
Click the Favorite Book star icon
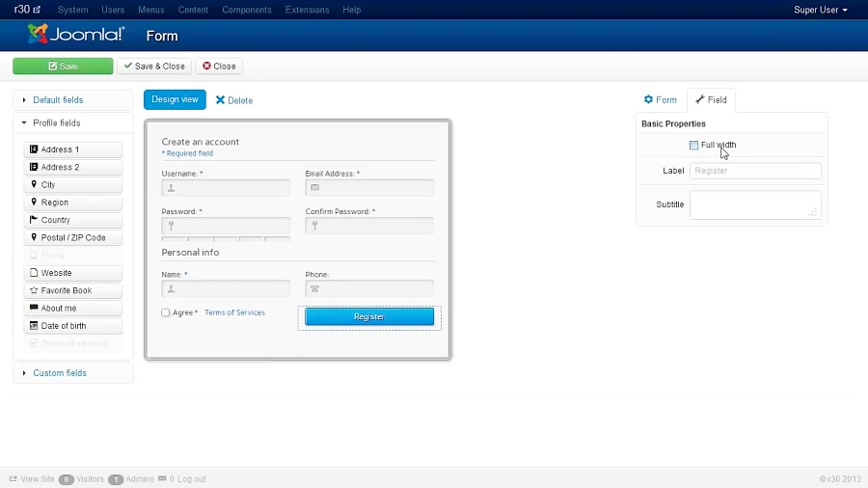coord(34,290)
